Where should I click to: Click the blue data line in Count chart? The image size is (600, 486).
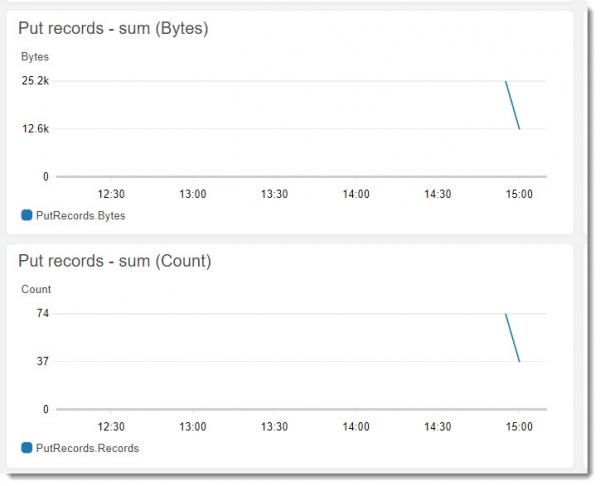pyautogui.click(x=512, y=338)
